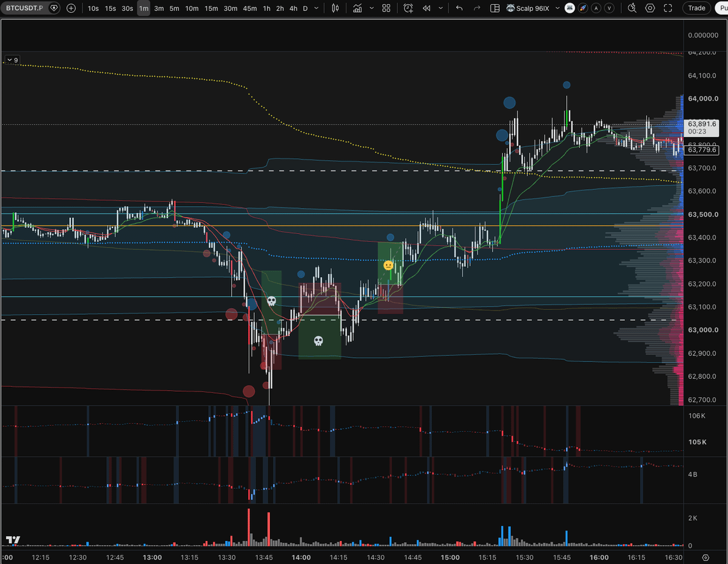Click the 16:00 time axis label
This screenshot has width=728, height=564.
[599, 557]
